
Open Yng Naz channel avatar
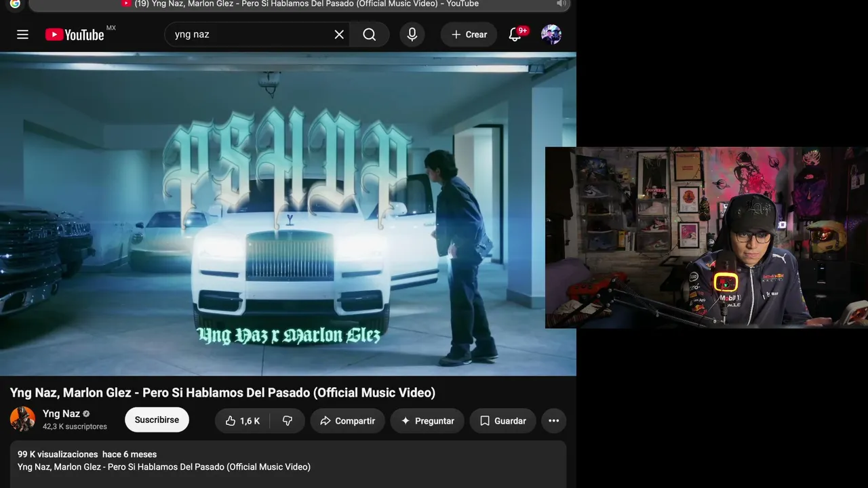point(22,420)
